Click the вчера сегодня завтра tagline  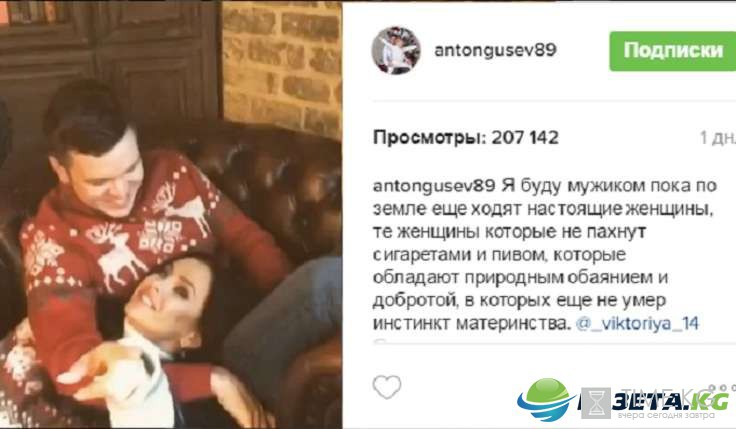tap(666, 415)
